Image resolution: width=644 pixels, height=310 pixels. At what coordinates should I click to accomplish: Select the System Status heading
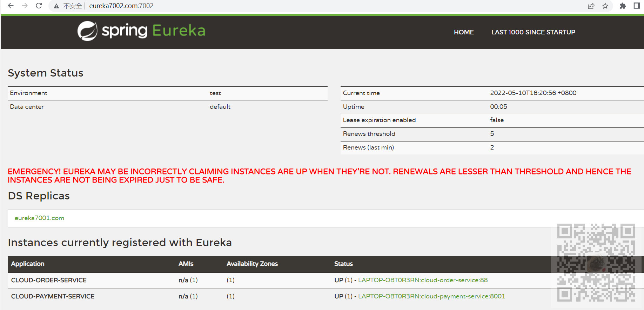[46, 73]
